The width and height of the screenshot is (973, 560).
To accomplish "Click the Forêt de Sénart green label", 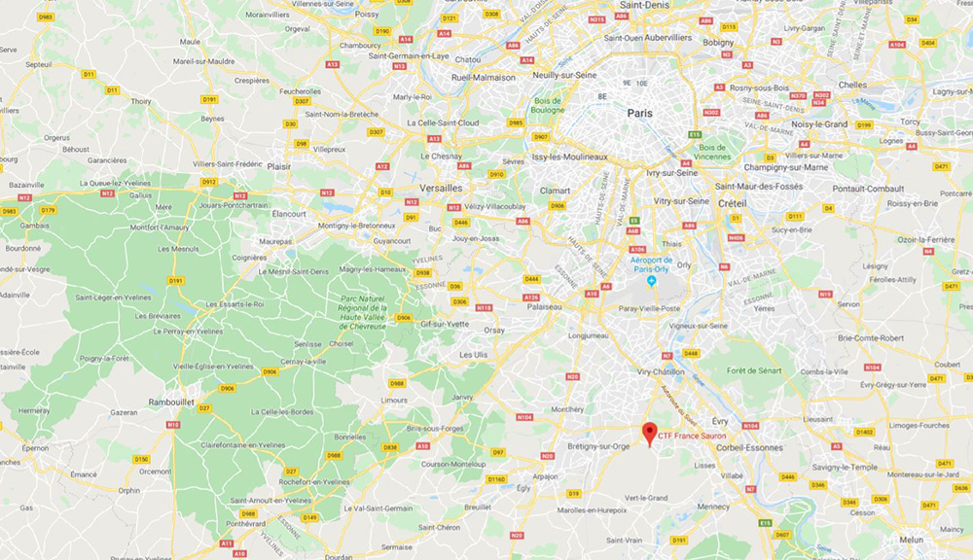I will coord(754,370).
